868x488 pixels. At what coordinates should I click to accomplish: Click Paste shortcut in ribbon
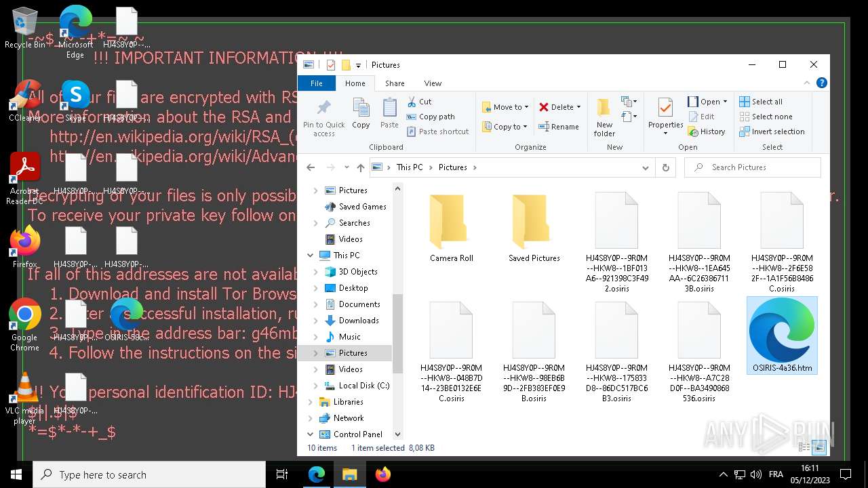click(x=437, y=131)
